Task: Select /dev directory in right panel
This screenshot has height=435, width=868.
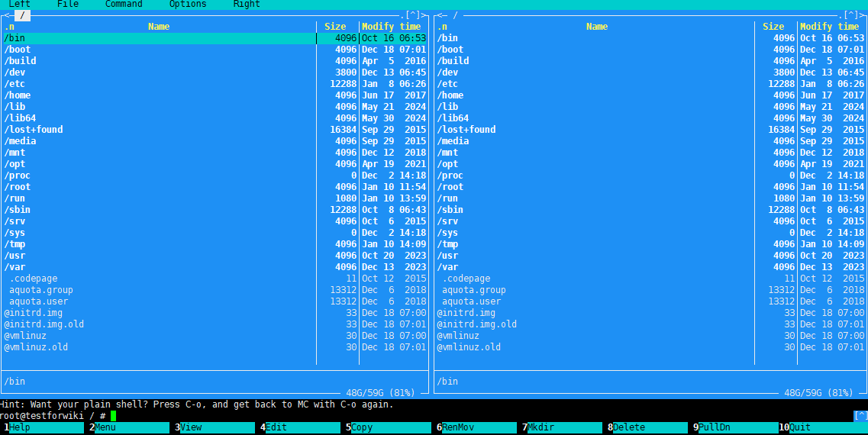Action: click(651, 72)
